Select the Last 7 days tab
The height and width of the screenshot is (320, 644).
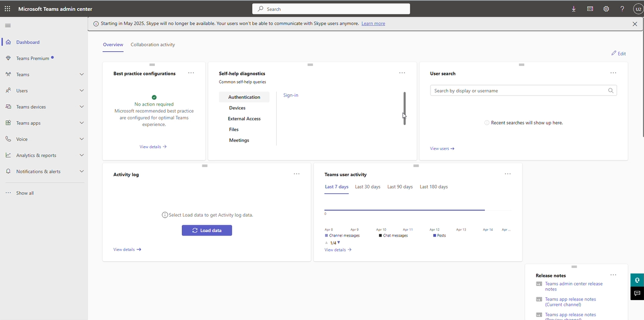pos(337,186)
